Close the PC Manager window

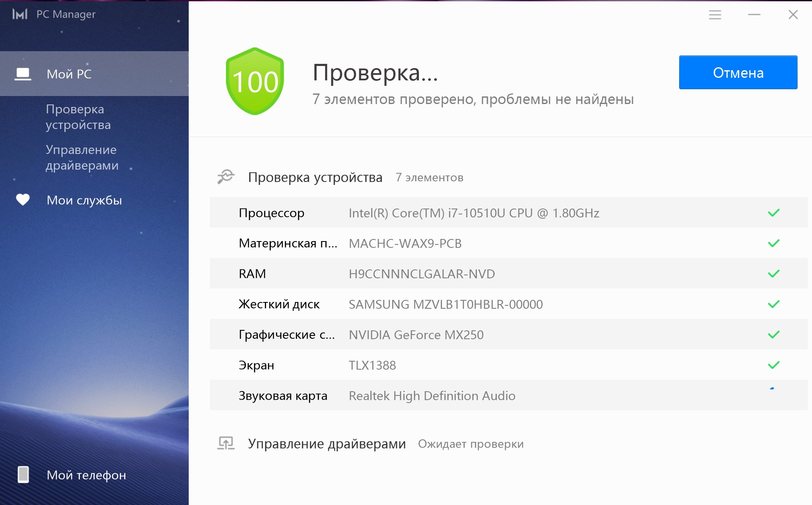(x=793, y=15)
